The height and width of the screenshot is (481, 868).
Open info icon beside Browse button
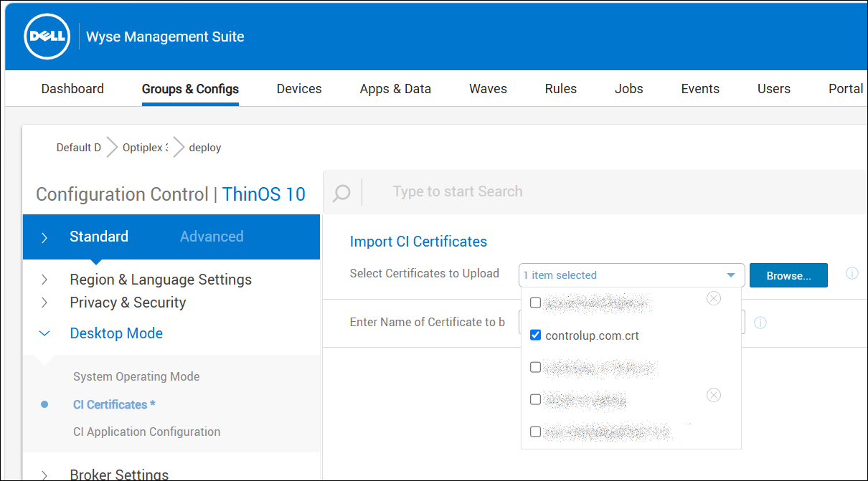click(x=852, y=274)
